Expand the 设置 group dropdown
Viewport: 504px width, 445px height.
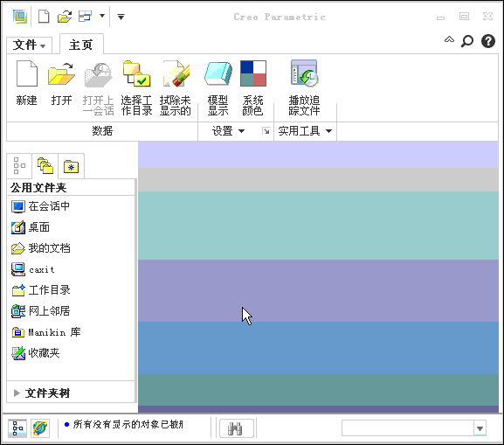pos(229,131)
